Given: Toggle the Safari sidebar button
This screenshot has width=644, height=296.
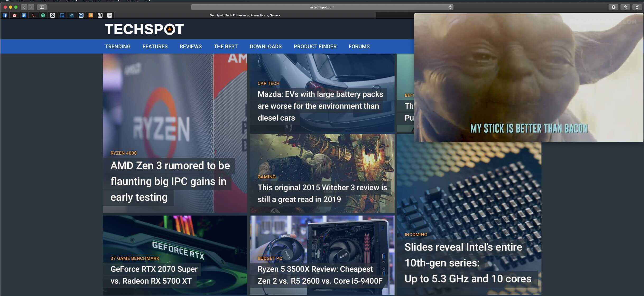Looking at the screenshot, I should pos(42,7).
